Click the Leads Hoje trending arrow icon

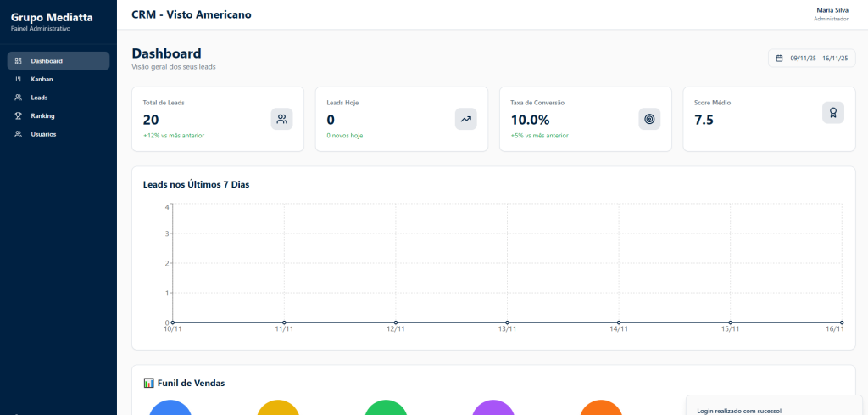(465, 119)
